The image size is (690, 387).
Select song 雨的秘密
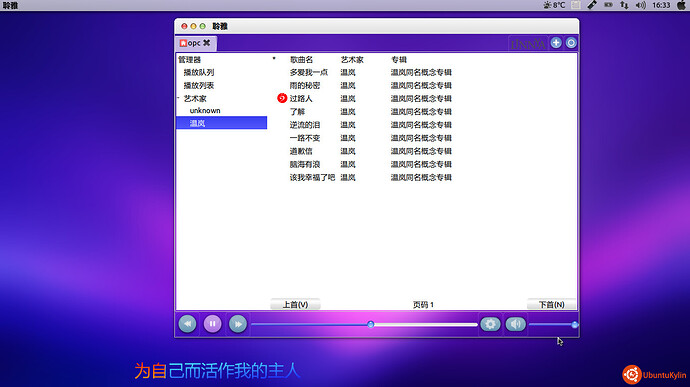pyautogui.click(x=305, y=85)
